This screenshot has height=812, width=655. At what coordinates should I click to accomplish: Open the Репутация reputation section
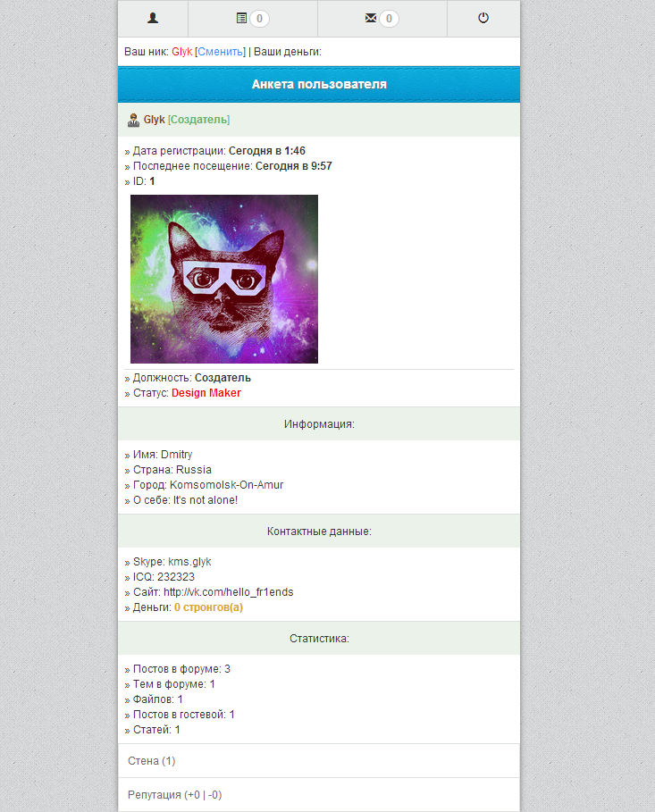click(319, 794)
